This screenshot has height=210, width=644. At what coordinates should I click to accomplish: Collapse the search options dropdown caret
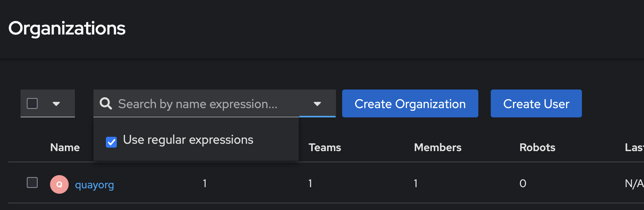pos(317,104)
